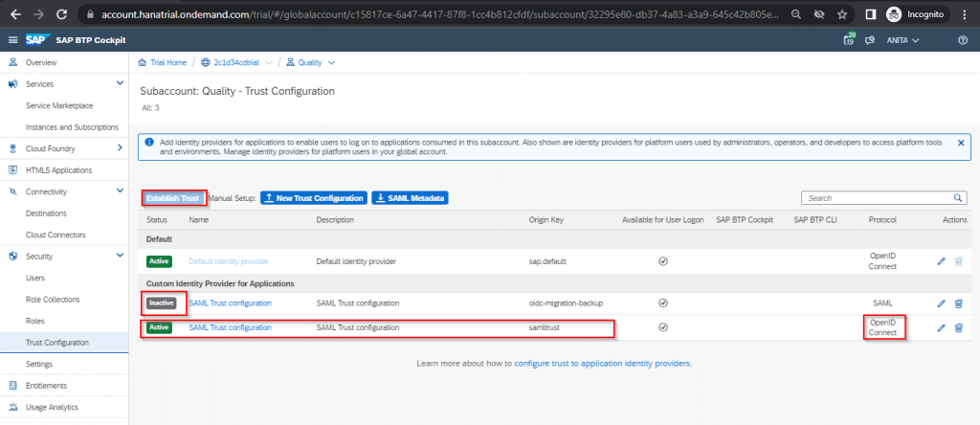Open the help question mark icon

click(963, 40)
